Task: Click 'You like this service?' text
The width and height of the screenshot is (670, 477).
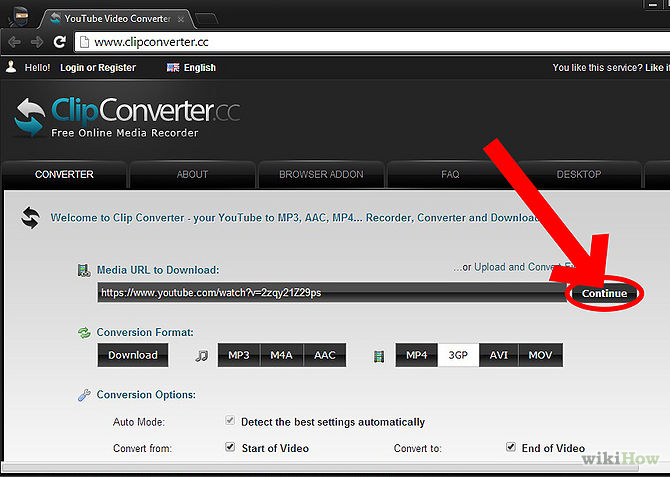Action: [597, 68]
